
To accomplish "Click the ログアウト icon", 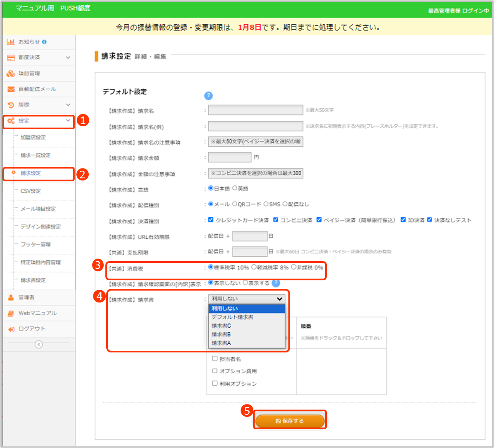I will point(11,329).
